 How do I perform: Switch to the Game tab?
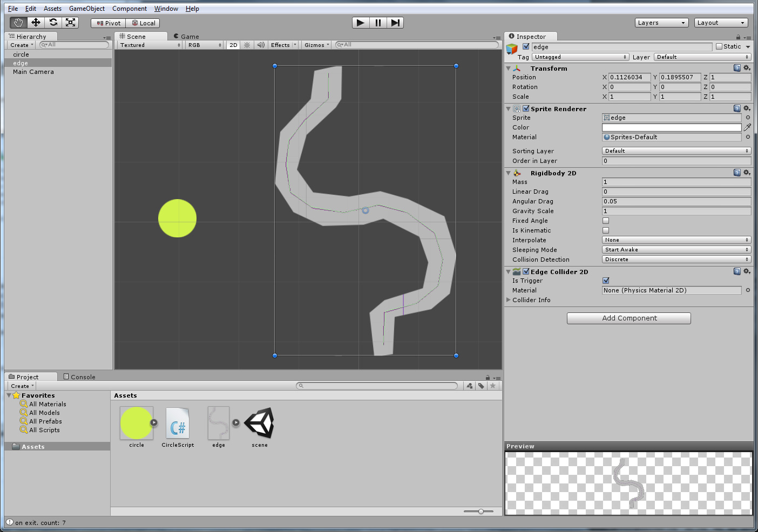click(x=186, y=37)
